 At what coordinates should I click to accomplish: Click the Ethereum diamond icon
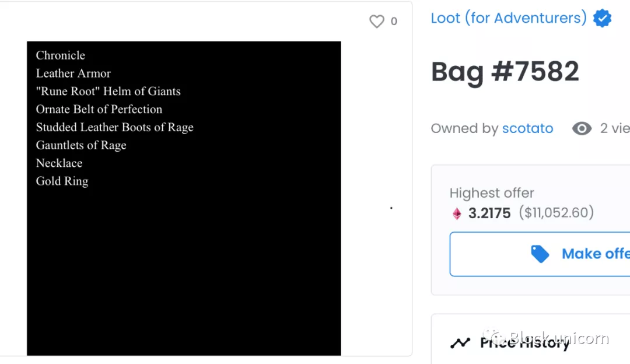point(457,213)
